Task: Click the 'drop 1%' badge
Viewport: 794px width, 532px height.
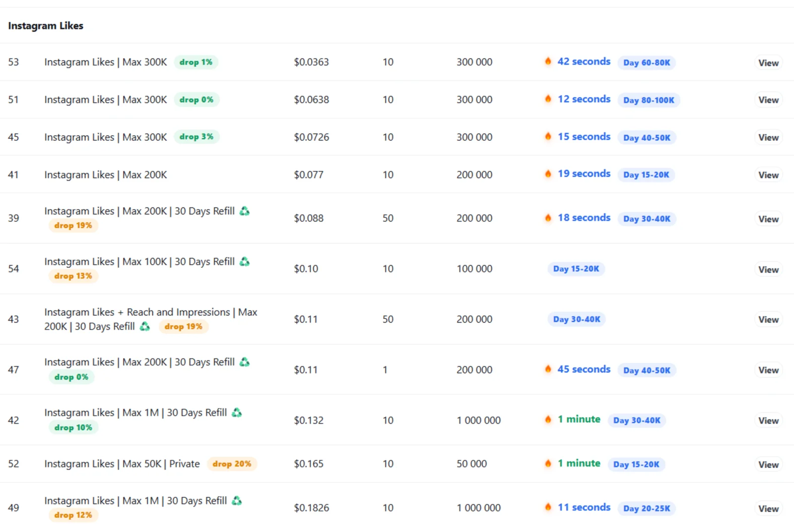Action: point(196,62)
